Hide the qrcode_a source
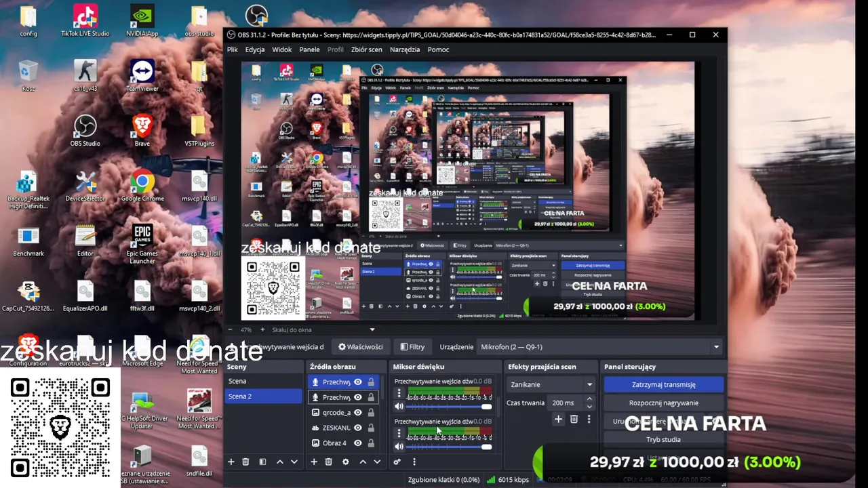The width and height of the screenshot is (868, 488). [x=357, y=412]
